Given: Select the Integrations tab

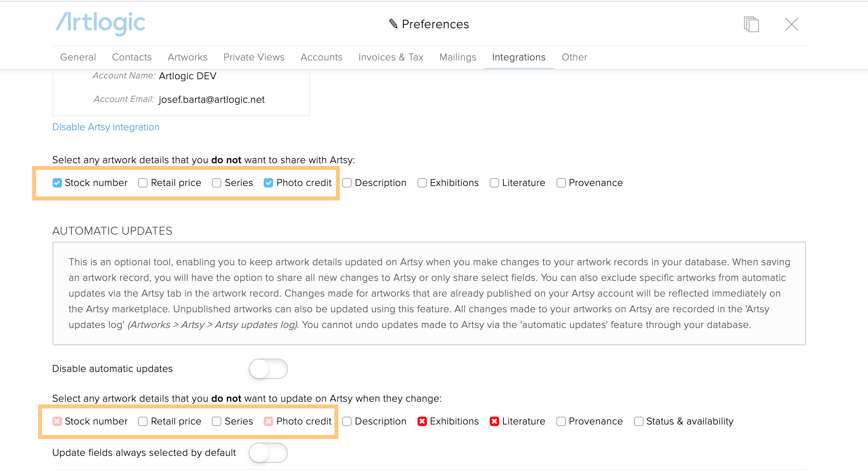Looking at the screenshot, I should click(519, 57).
